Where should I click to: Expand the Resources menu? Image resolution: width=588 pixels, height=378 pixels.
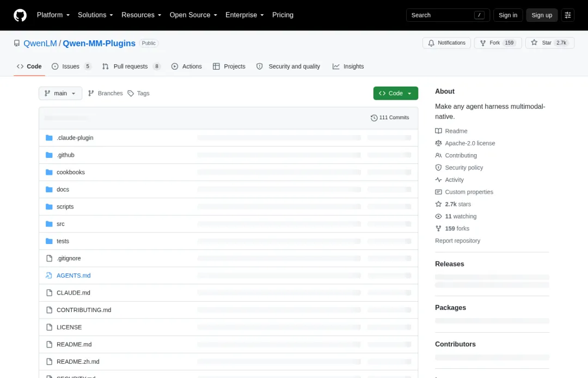142,15
